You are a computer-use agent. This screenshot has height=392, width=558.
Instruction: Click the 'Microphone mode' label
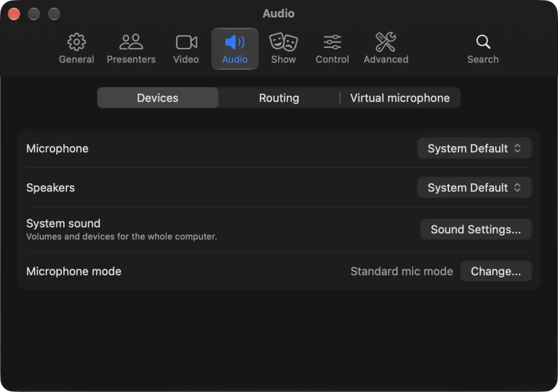click(74, 272)
